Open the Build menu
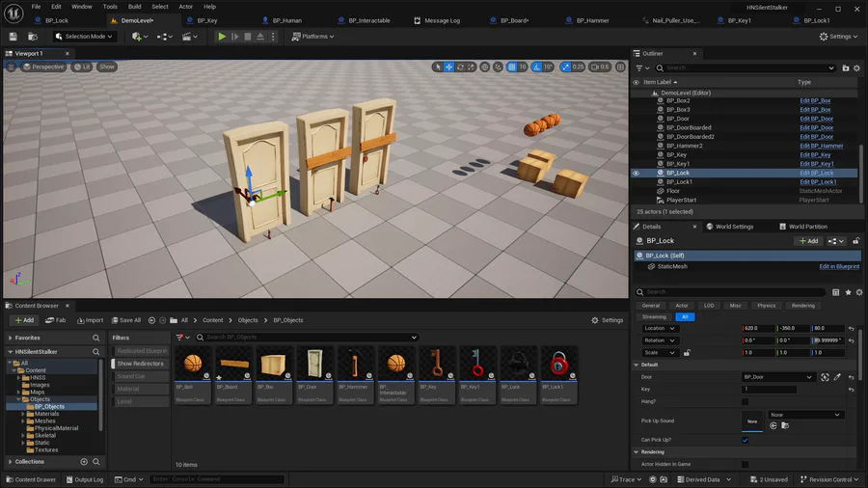The width and height of the screenshot is (868, 488). (135, 7)
